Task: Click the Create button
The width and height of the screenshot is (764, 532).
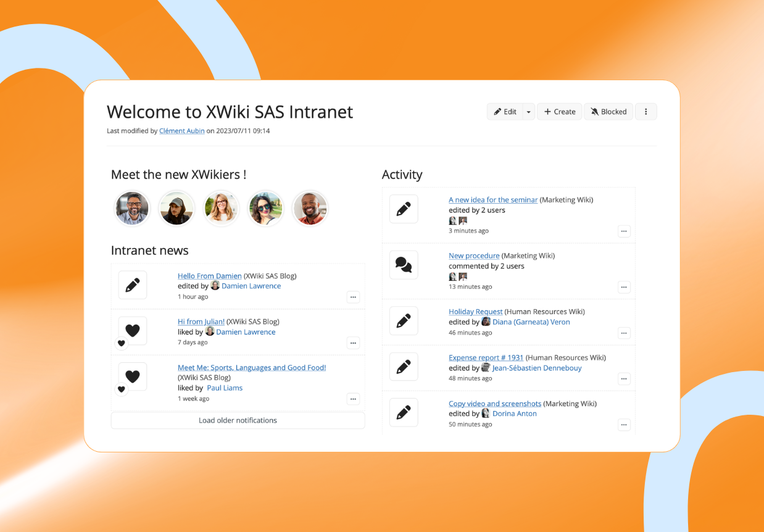Action: pyautogui.click(x=560, y=112)
